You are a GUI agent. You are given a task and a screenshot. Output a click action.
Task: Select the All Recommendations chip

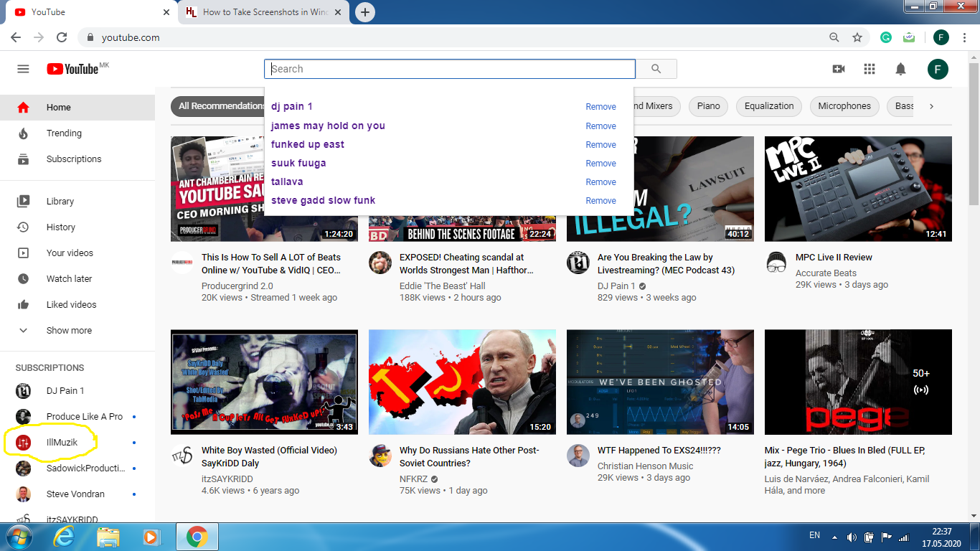[x=218, y=106]
